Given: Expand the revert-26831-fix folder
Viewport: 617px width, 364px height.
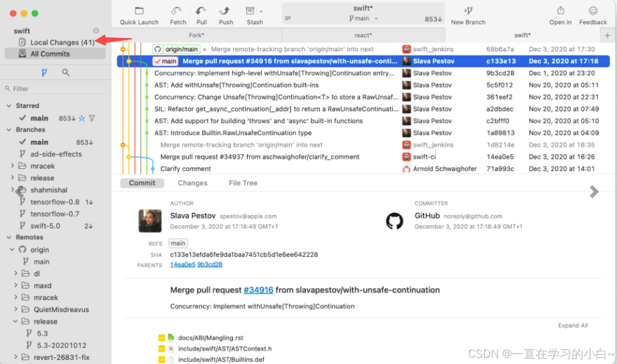Looking at the screenshot, I should (x=16, y=357).
